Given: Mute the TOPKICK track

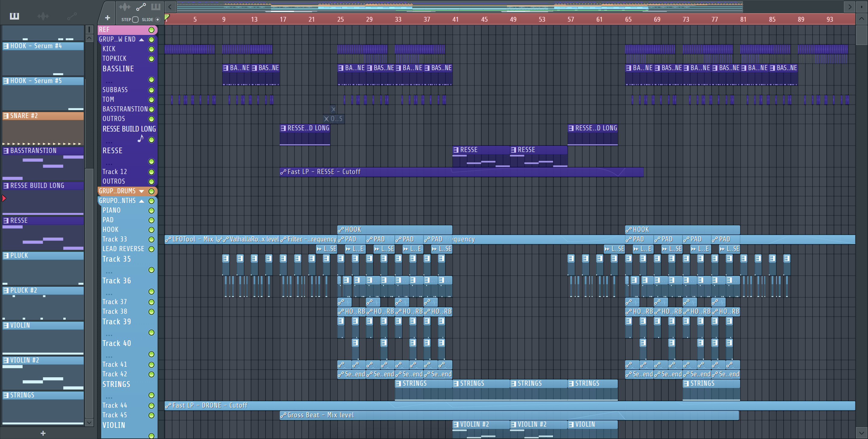Looking at the screenshot, I should click(152, 59).
